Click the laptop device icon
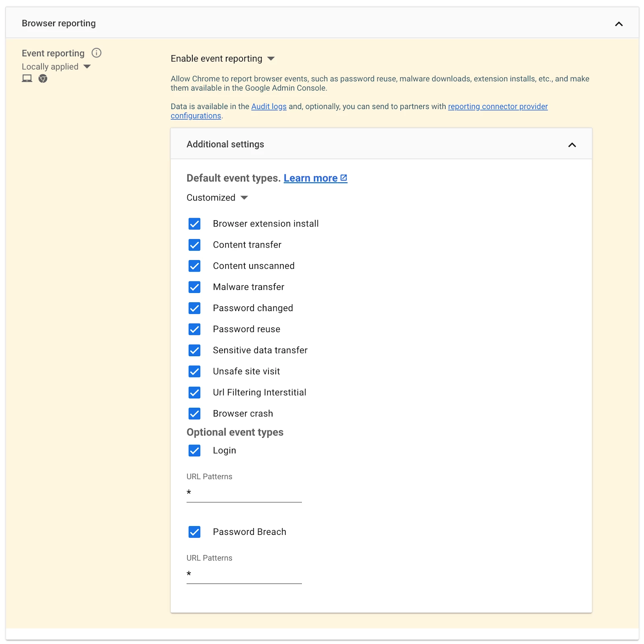 tap(27, 78)
